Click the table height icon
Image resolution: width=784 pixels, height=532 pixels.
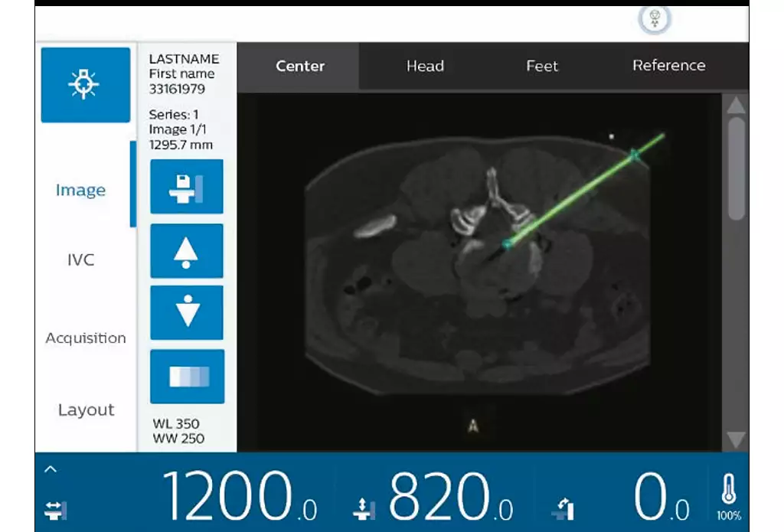(x=364, y=508)
